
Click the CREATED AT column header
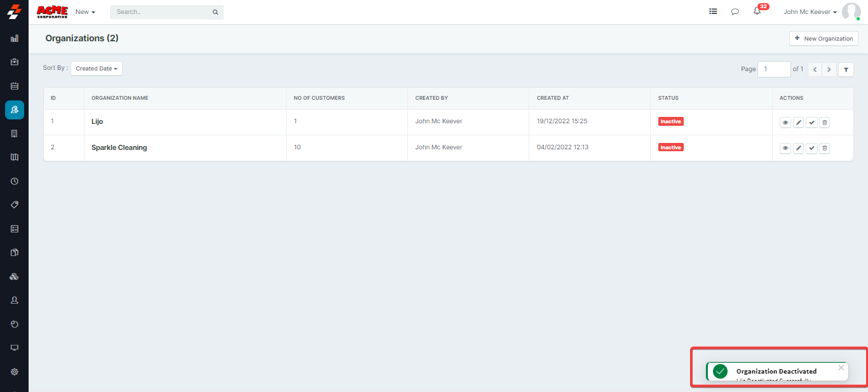(x=553, y=98)
